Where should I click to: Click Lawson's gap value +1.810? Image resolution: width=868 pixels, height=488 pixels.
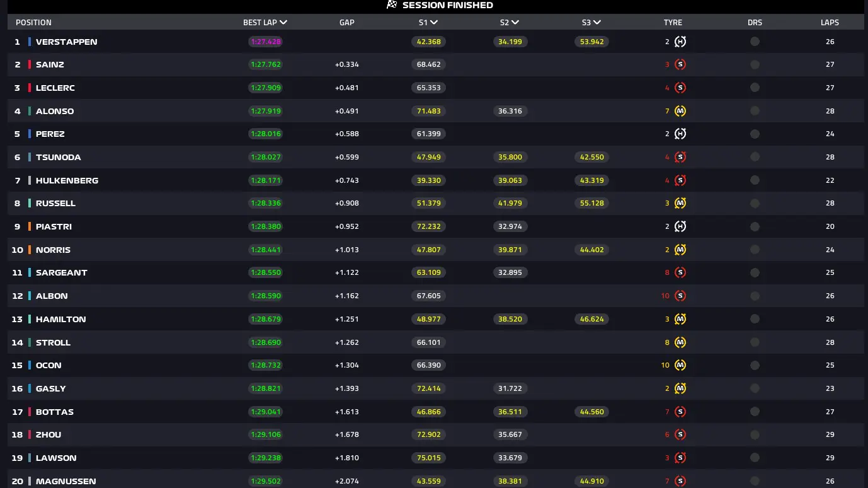[x=347, y=458]
